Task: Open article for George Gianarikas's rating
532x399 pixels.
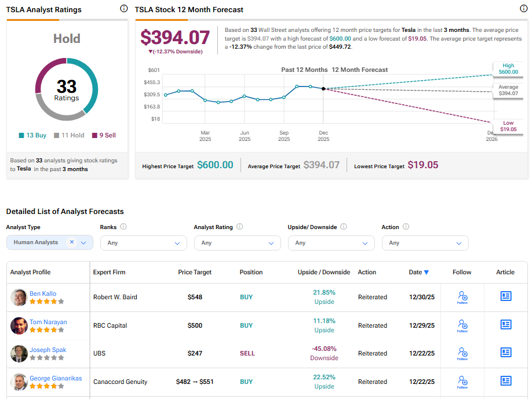Action: (x=505, y=381)
